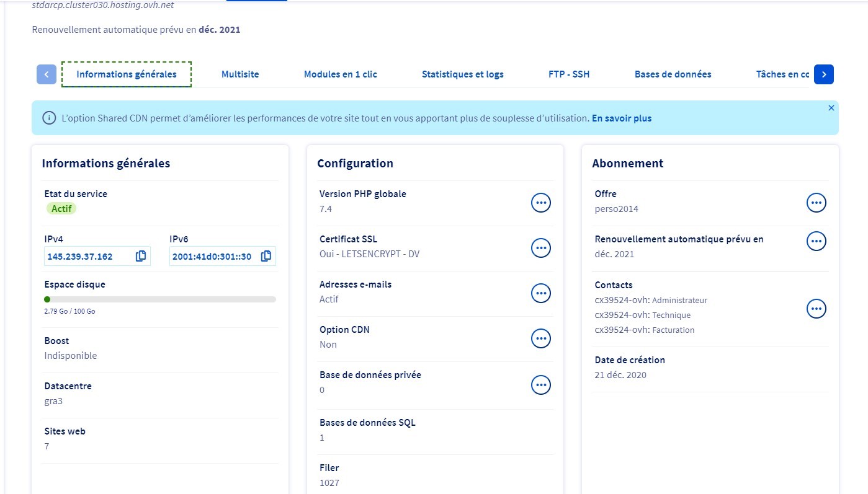Copy the IPv4 address to clipboard
868x494 pixels.
pos(141,256)
